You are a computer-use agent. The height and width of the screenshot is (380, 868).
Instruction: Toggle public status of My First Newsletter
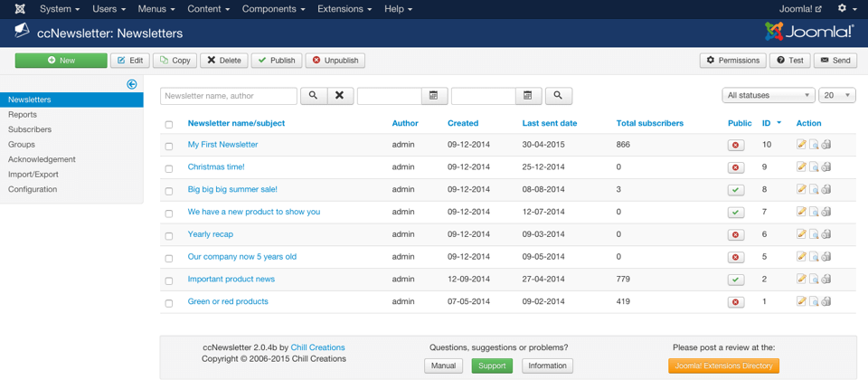tap(736, 145)
